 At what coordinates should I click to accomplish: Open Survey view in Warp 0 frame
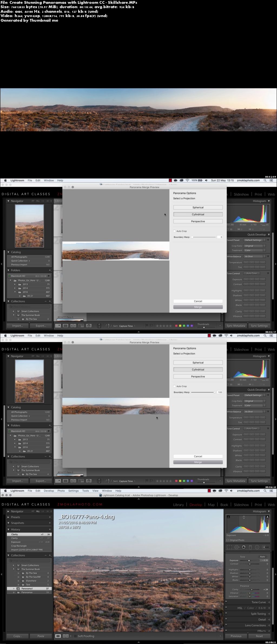coord(81,326)
